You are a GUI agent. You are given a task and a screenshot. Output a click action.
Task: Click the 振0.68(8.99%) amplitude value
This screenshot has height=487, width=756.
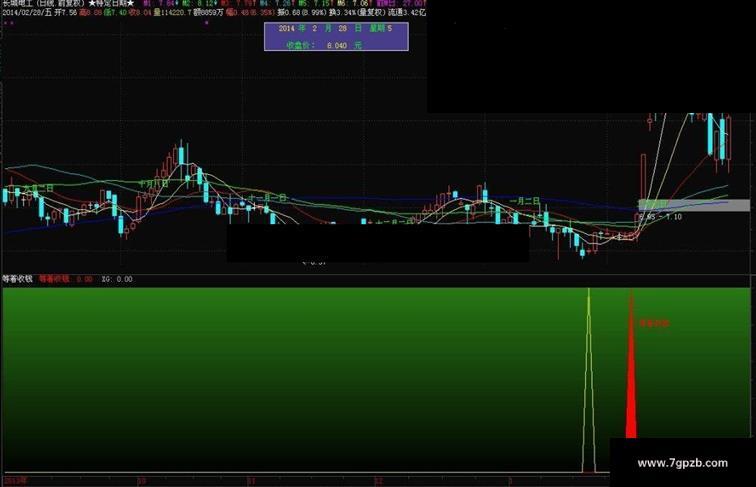[x=302, y=13]
